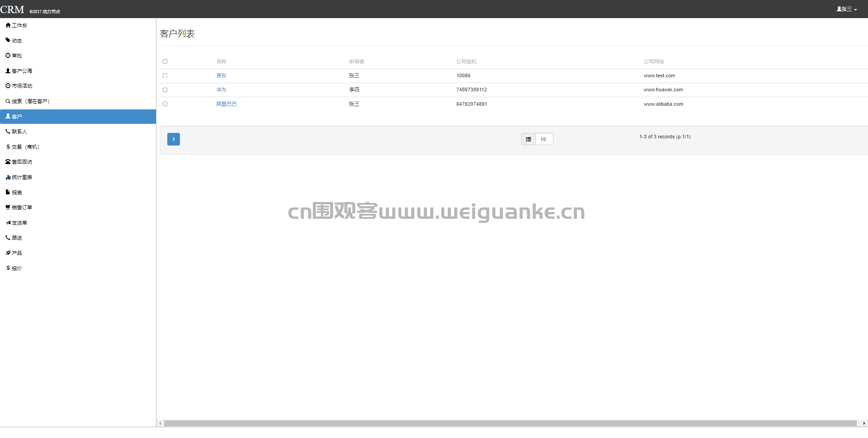The image size is (868, 438).
Task: Open the 张三 user dropdown menu
Action: click(847, 9)
